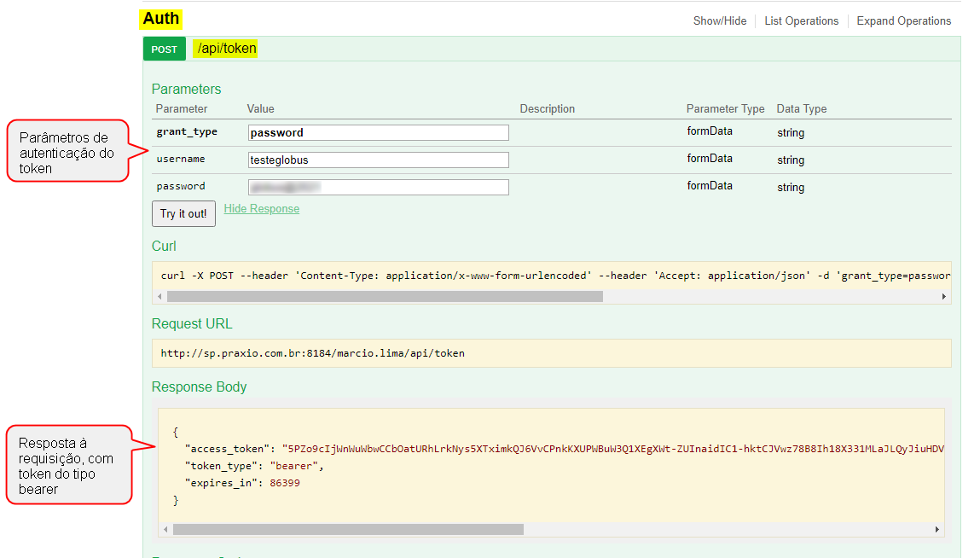
Task: Click the password parameter name
Action: point(181,186)
